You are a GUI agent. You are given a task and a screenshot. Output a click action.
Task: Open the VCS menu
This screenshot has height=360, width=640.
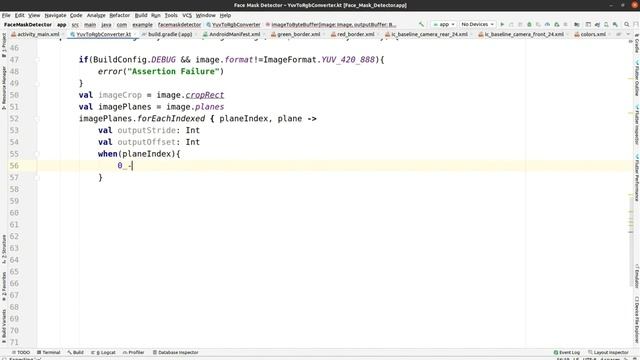(x=187, y=15)
